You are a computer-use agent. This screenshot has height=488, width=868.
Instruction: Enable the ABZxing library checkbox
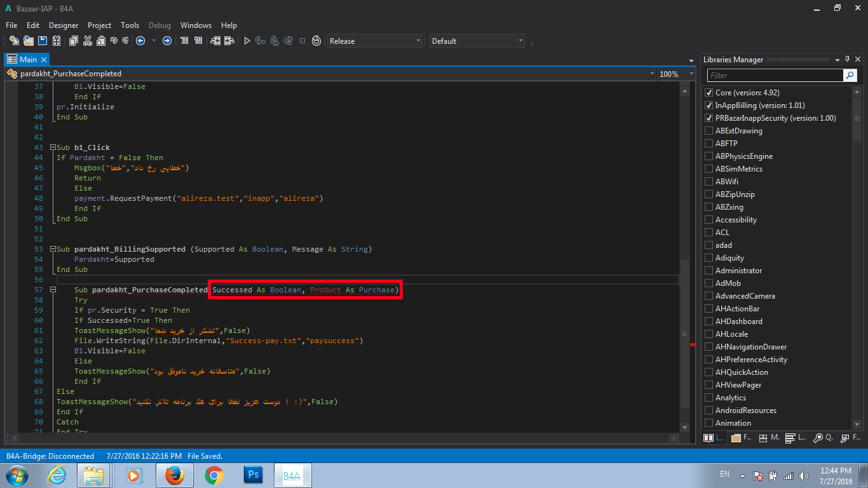[x=709, y=207]
